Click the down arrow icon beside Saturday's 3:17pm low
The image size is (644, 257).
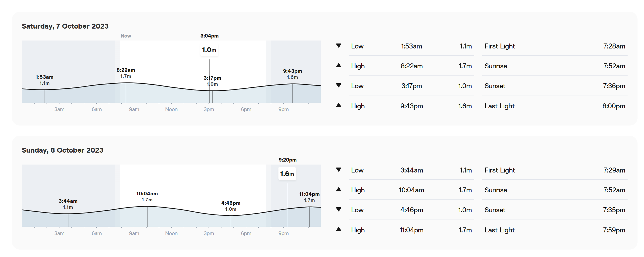[338, 86]
